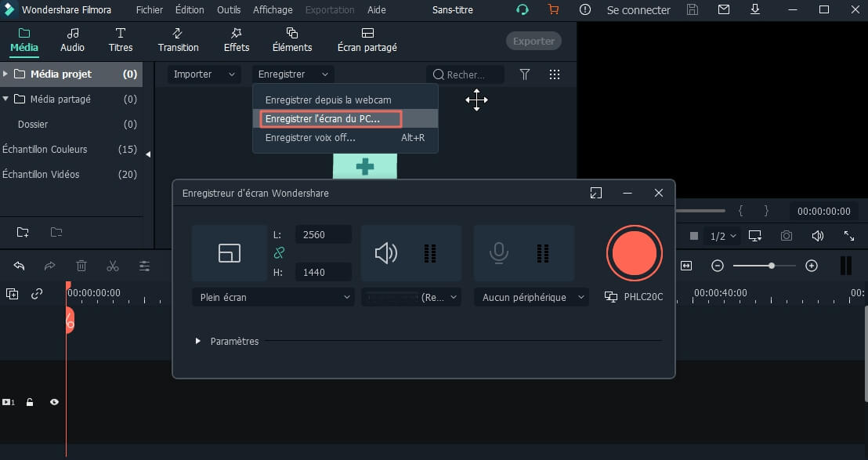
Task: Toggle the aspect ratio lock link
Action: pyautogui.click(x=279, y=253)
